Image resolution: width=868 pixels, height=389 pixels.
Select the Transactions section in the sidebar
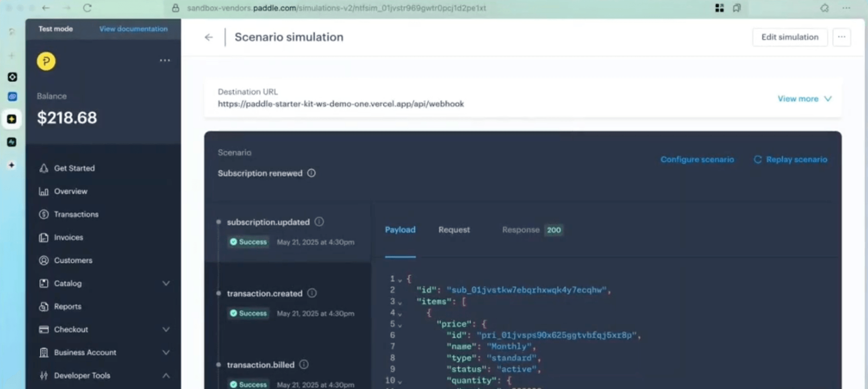click(x=76, y=214)
